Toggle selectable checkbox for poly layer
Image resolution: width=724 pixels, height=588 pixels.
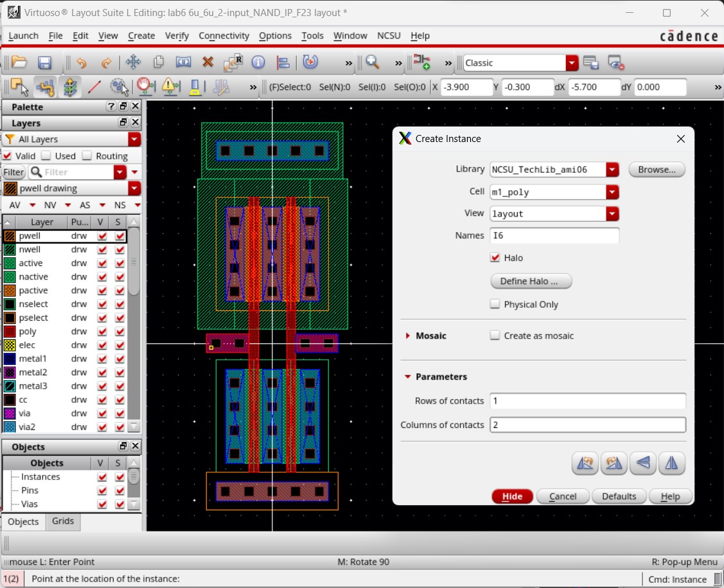coord(119,332)
